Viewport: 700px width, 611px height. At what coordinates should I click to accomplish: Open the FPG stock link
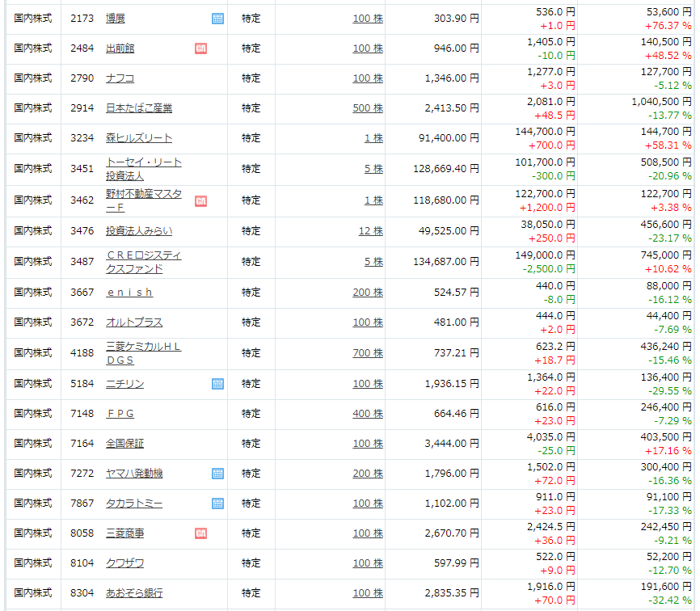120,414
